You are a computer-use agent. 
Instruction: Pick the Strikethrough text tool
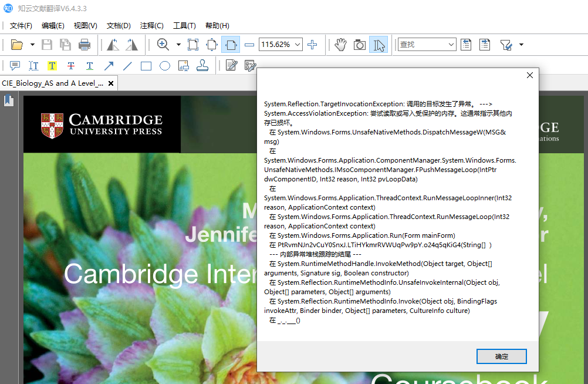tap(71, 66)
